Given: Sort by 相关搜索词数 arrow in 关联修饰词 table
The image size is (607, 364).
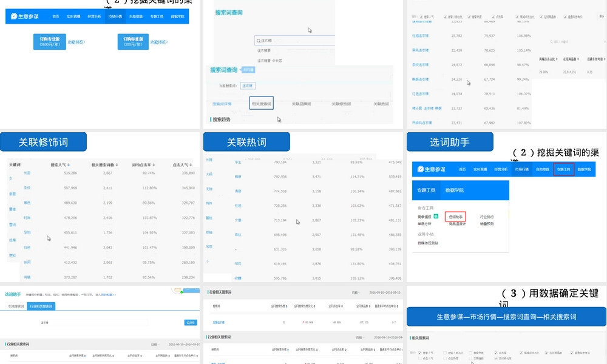Looking at the screenshot, I should [x=117, y=165].
